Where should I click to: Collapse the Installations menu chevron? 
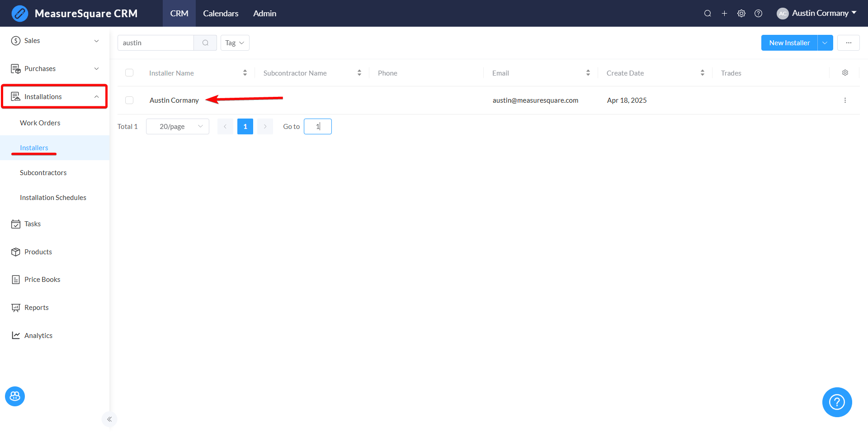tap(96, 97)
